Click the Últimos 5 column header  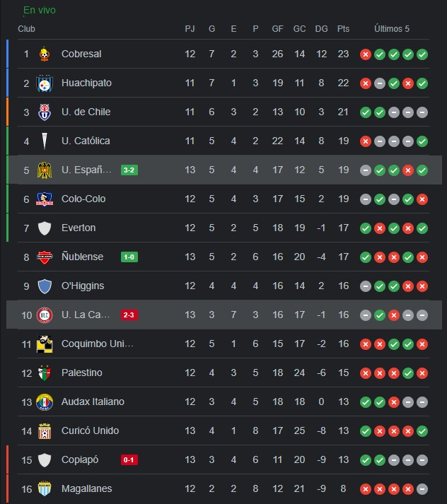pyautogui.click(x=392, y=29)
